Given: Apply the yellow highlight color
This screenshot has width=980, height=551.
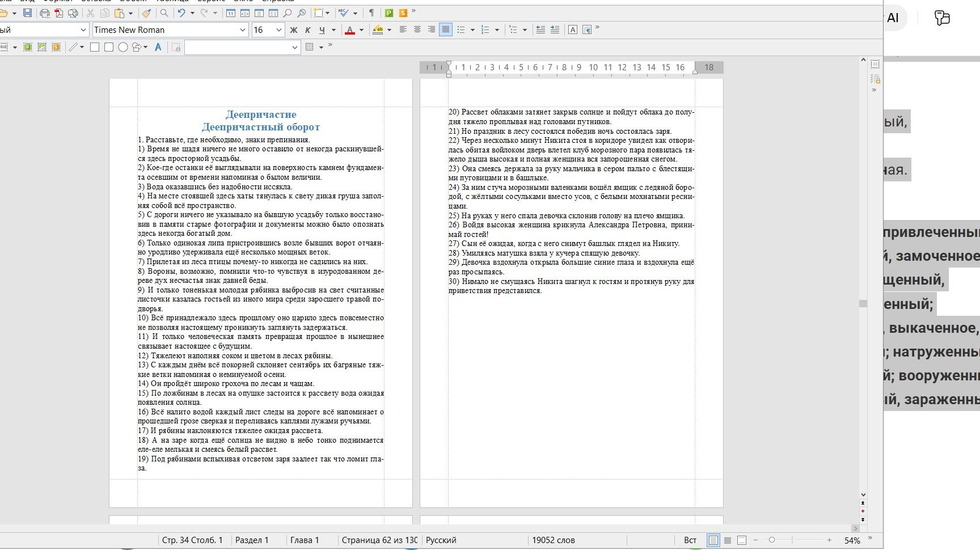Looking at the screenshot, I should 378,29.
